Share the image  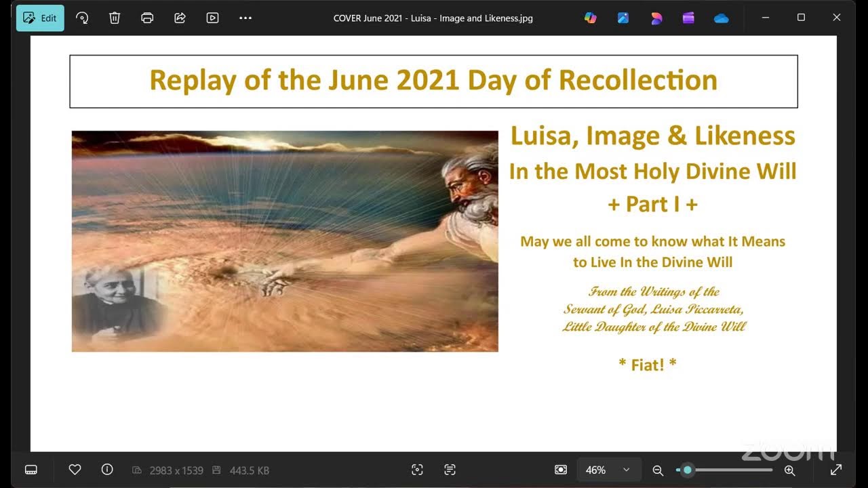tap(180, 18)
